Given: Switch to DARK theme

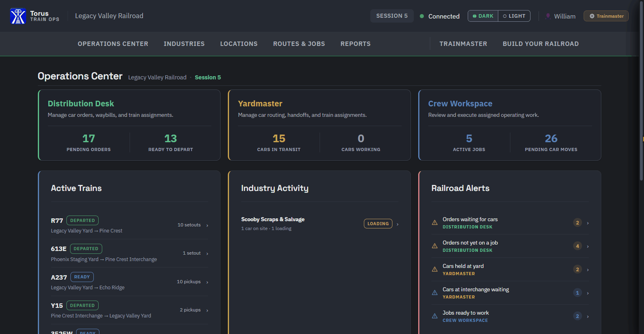Looking at the screenshot, I should tap(483, 16).
